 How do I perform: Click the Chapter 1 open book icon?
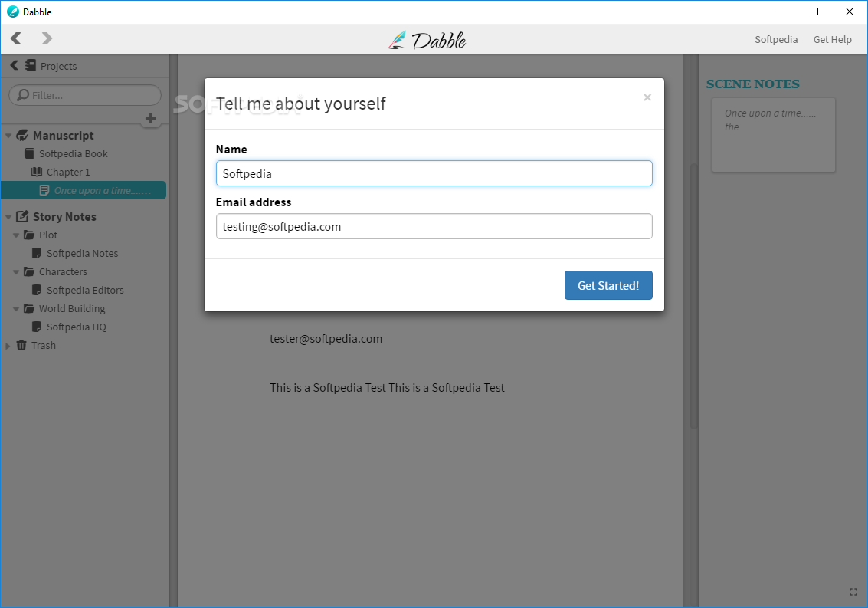[x=37, y=172]
